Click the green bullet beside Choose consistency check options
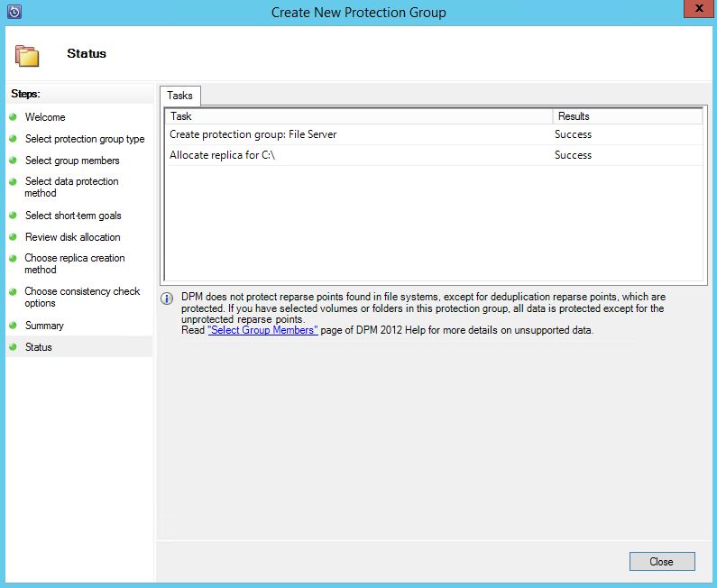 (x=13, y=291)
